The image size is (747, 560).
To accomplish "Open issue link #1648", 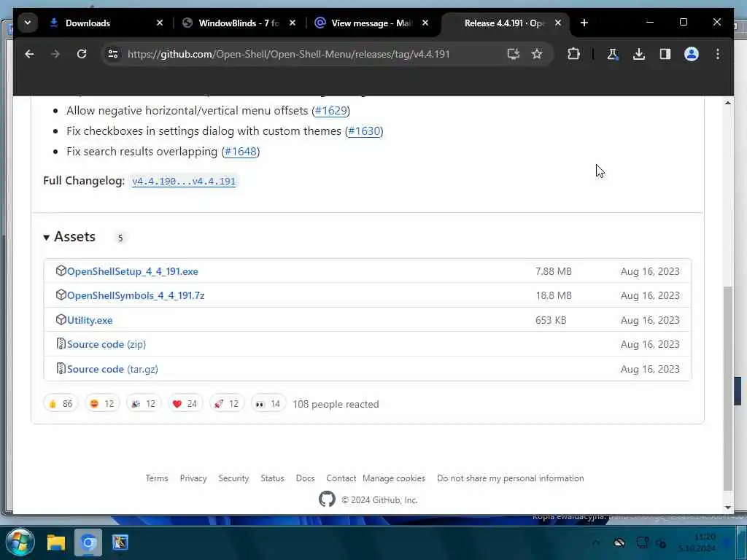I will click(240, 152).
